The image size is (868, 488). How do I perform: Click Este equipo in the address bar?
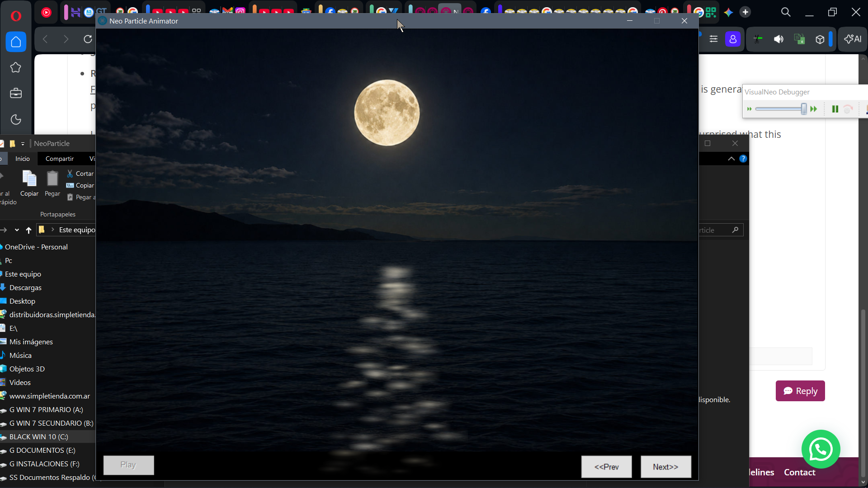[x=77, y=230]
